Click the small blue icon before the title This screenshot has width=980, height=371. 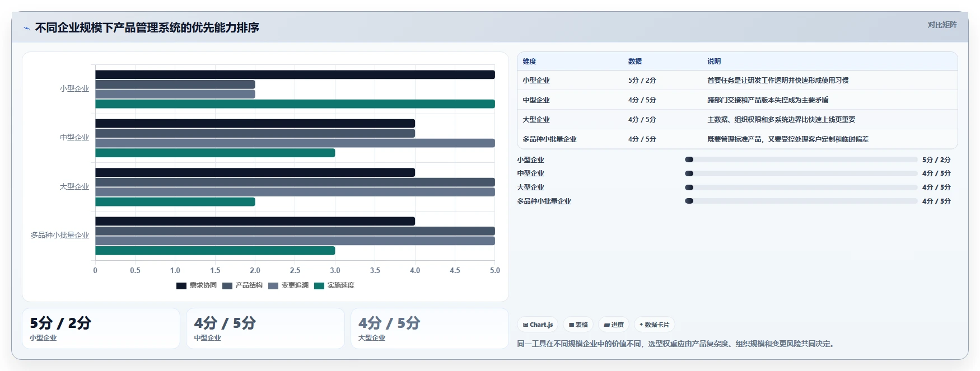[26, 28]
